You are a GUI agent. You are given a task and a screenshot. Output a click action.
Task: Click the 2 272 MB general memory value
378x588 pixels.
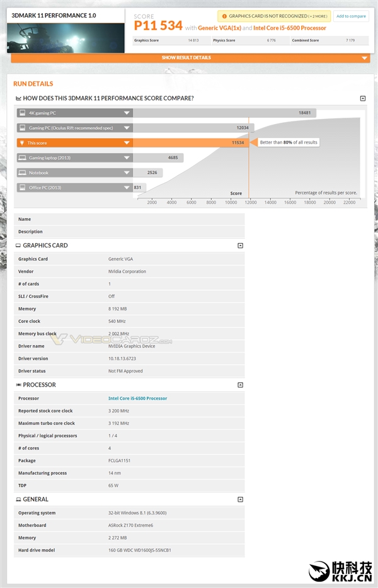tap(117, 538)
